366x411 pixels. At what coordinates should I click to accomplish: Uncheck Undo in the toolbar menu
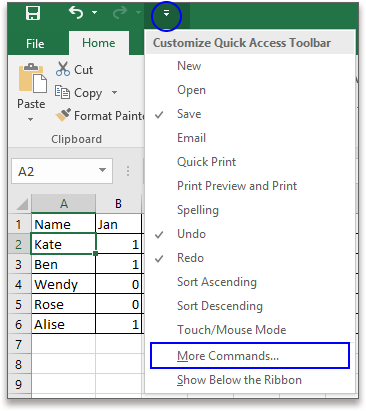point(250,234)
